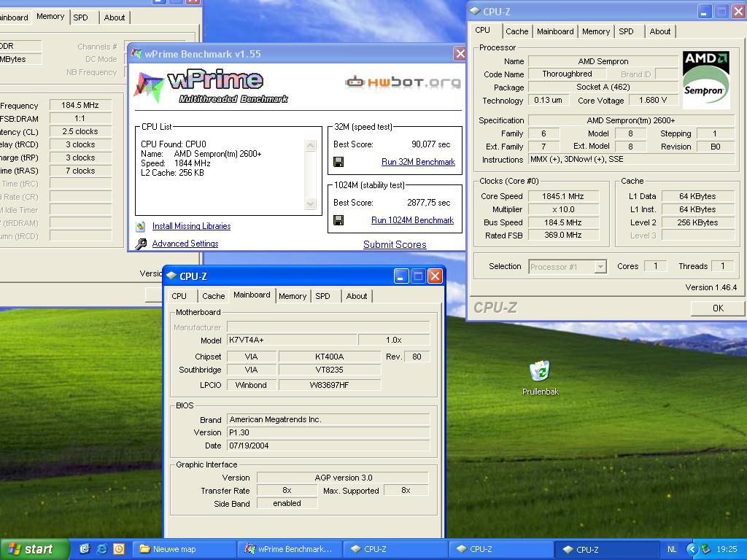Screen dimensions: 747x560
Task: Click the third quick launch icon
Action: (119, 549)
